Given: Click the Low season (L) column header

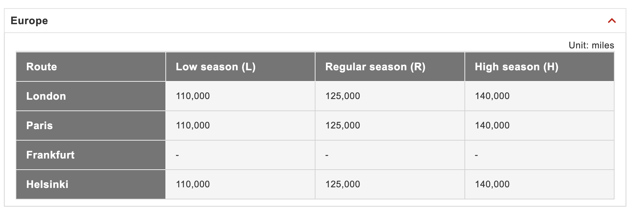Looking at the screenshot, I should (216, 67).
